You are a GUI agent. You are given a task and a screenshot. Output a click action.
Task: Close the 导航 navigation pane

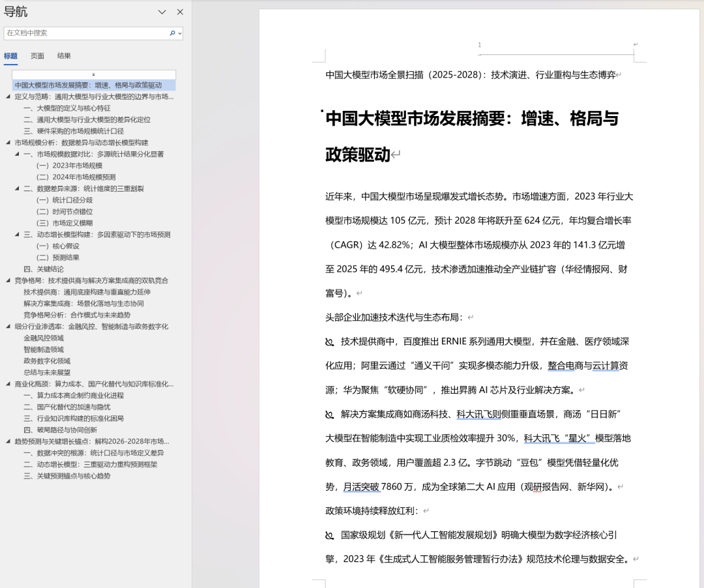[x=180, y=11]
